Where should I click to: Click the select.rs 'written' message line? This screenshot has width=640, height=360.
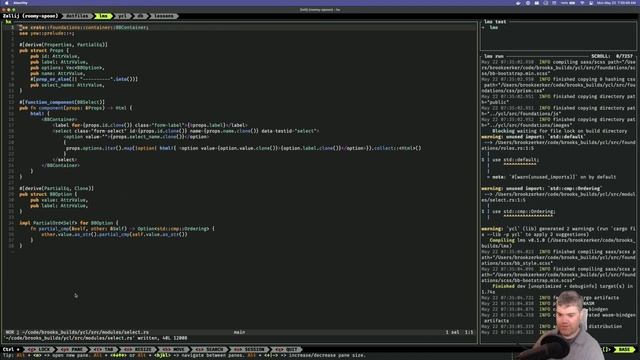pyautogui.click(x=96, y=338)
